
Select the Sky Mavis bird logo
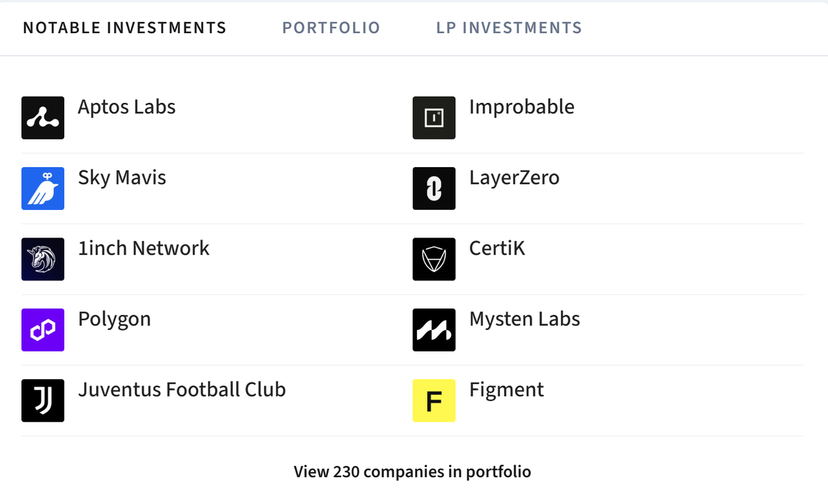(x=43, y=188)
